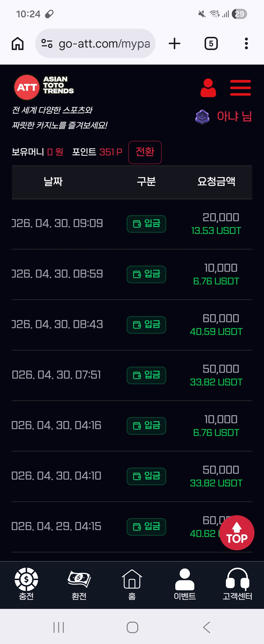Viewport: 264px width, 644px height.
Task: Expand the red hamburger menu
Action: pos(240,88)
